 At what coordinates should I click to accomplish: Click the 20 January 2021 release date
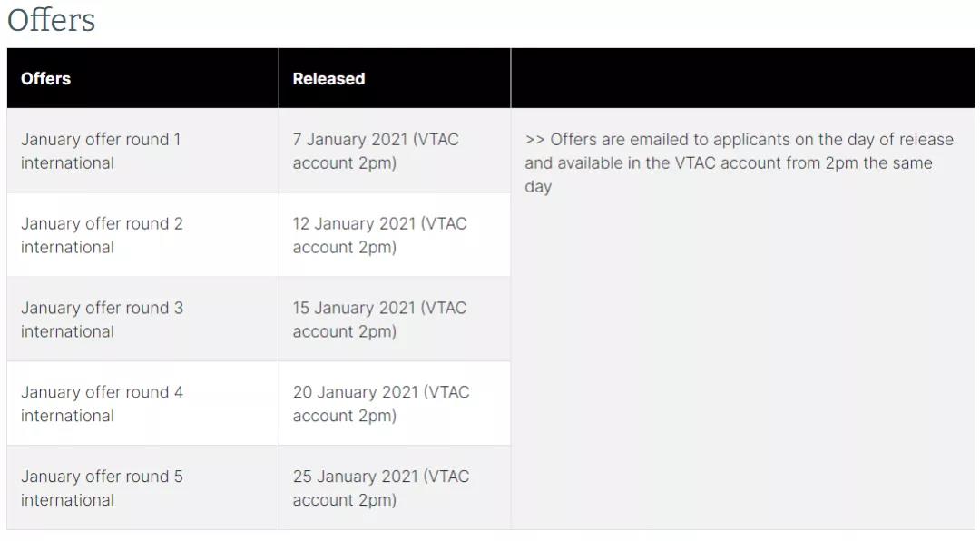tap(355, 392)
